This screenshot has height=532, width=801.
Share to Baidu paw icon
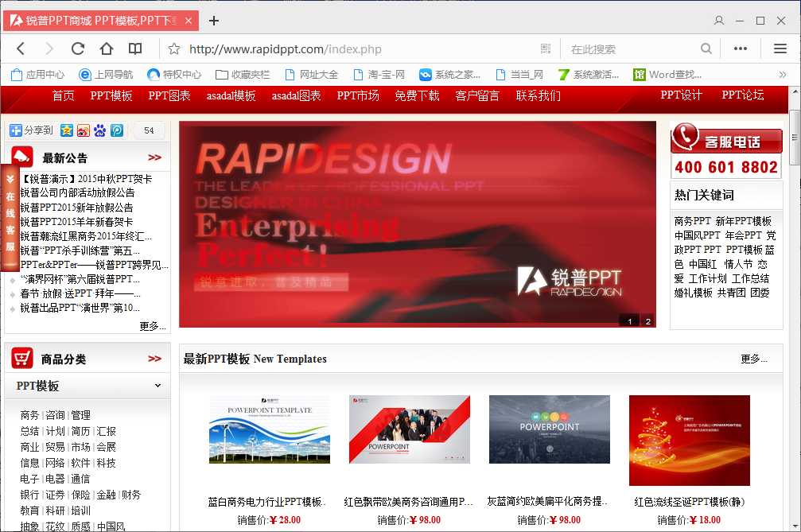(100, 130)
